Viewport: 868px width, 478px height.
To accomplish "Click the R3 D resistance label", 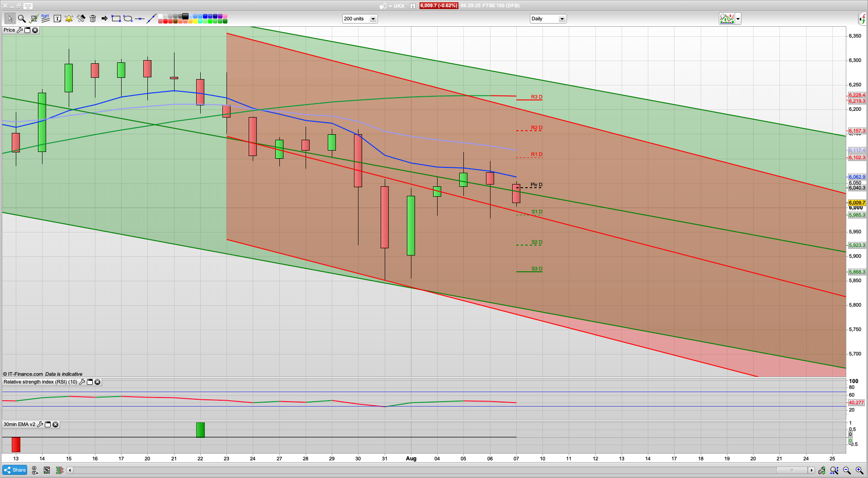I will click(537, 97).
